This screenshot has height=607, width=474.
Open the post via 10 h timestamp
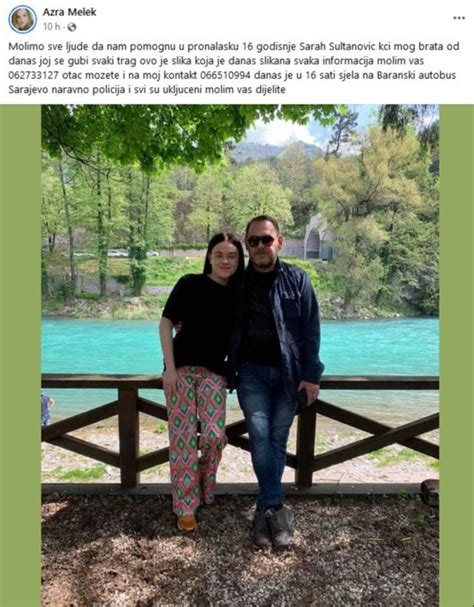52,27
